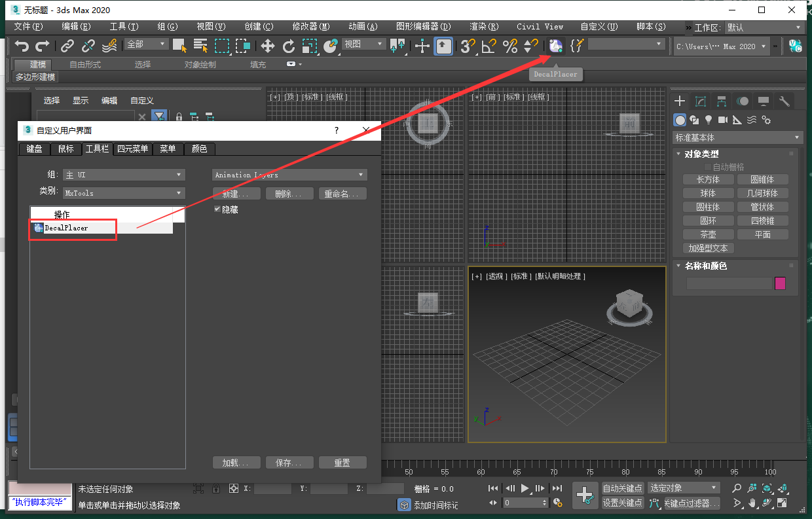Image resolution: width=812 pixels, height=519 pixels.
Task: Click the DecalPlacer icon in main toolbar
Action: [x=555, y=46]
